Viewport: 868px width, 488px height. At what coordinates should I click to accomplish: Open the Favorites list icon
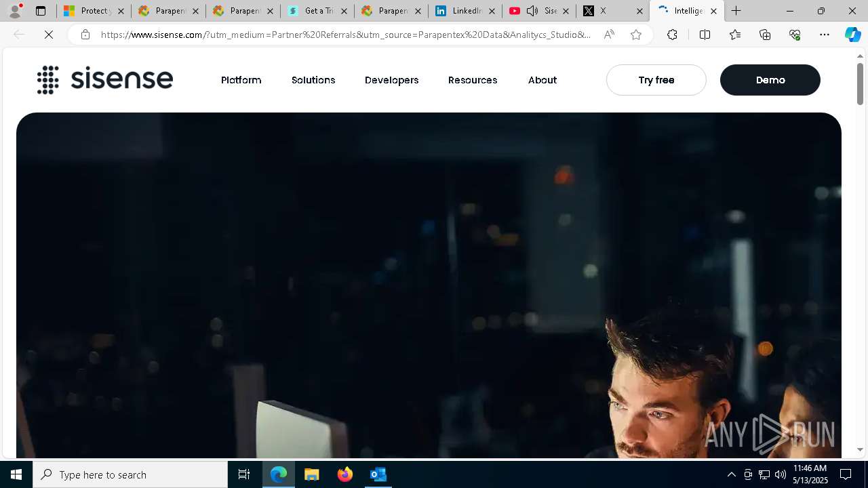(735, 35)
